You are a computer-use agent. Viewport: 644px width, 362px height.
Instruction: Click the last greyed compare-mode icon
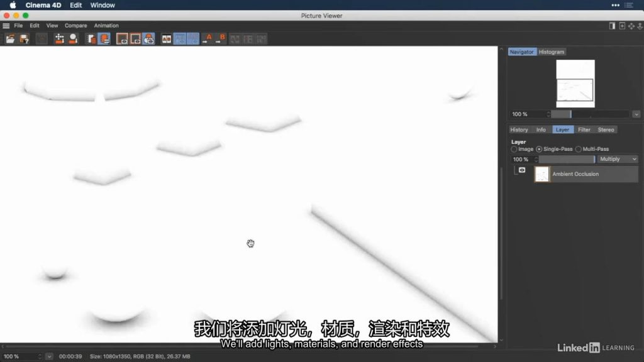[262, 39]
